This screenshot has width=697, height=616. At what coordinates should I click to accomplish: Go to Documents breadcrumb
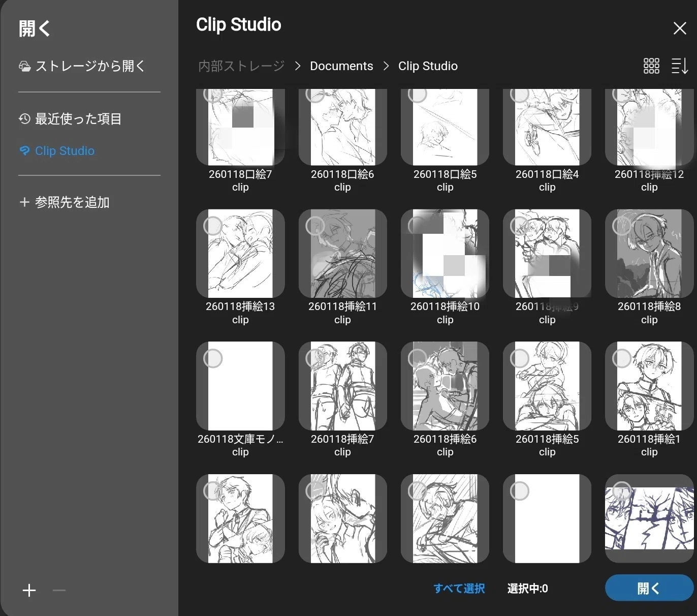pyautogui.click(x=341, y=66)
